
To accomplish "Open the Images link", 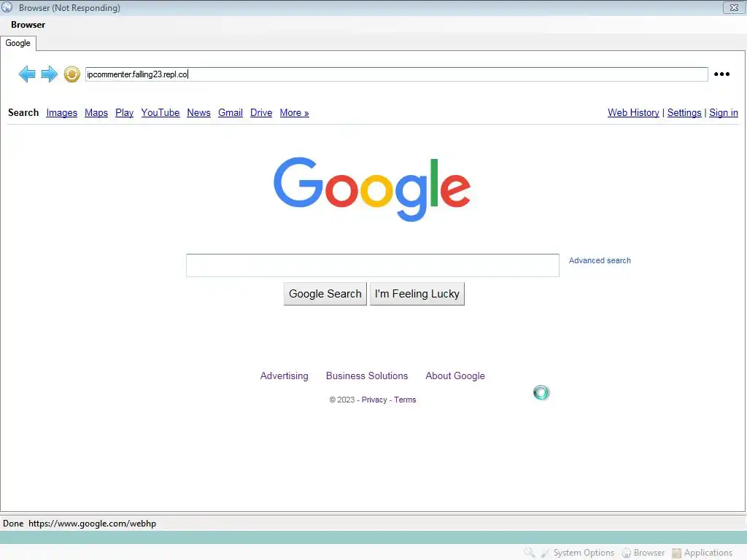I will pyautogui.click(x=61, y=113).
